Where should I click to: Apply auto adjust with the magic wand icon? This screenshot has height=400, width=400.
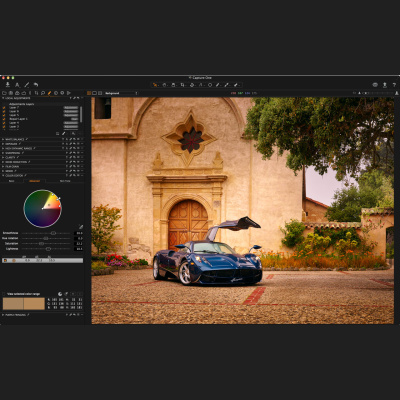click(27, 85)
